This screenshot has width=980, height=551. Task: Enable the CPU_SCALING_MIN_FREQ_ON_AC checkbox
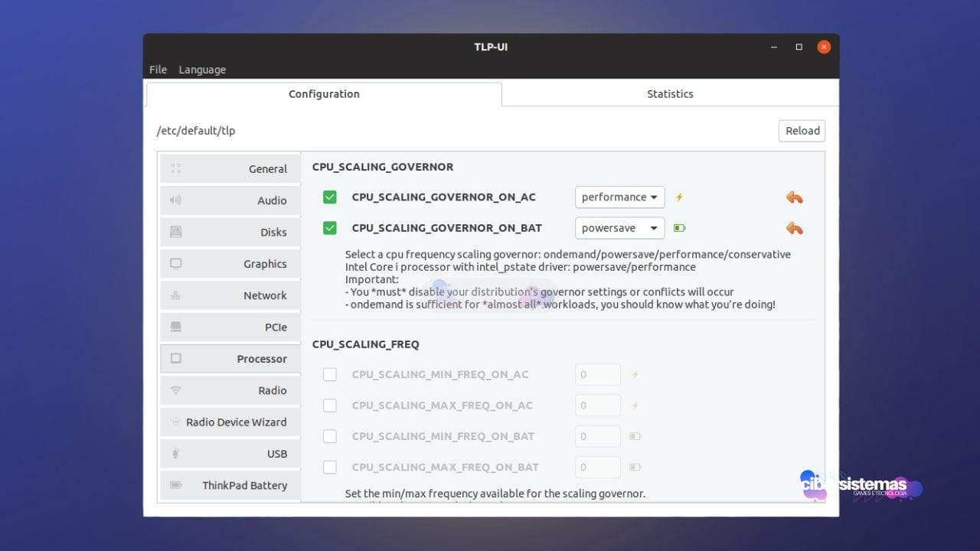330,374
